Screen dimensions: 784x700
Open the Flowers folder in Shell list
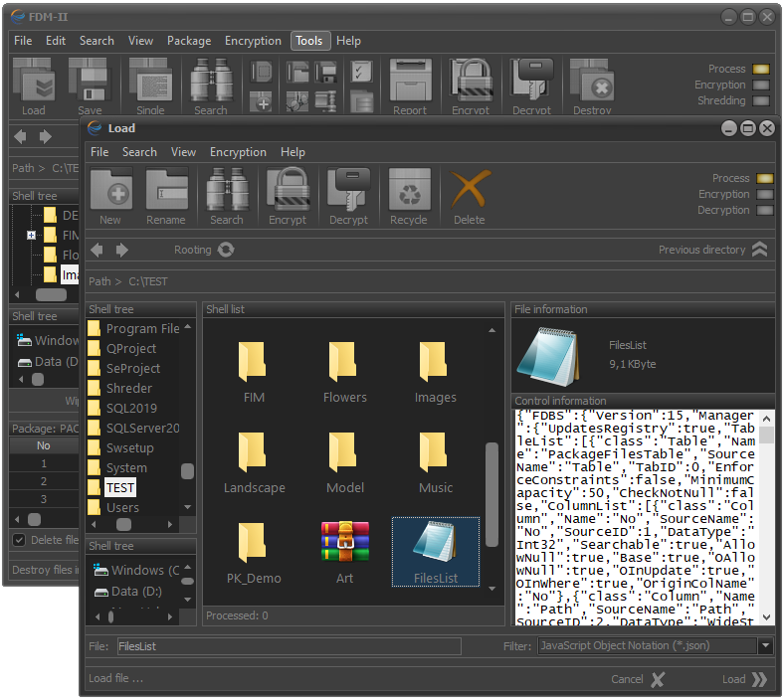click(x=345, y=372)
